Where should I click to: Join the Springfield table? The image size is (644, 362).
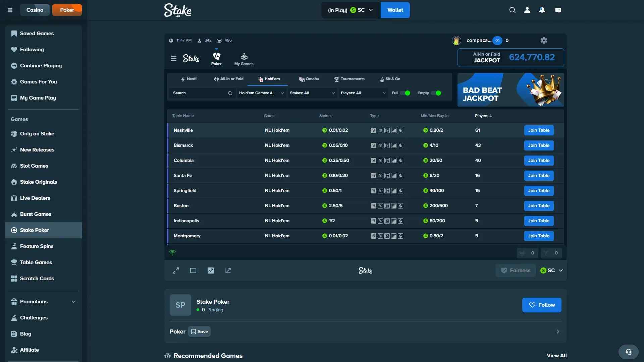coord(539,191)
